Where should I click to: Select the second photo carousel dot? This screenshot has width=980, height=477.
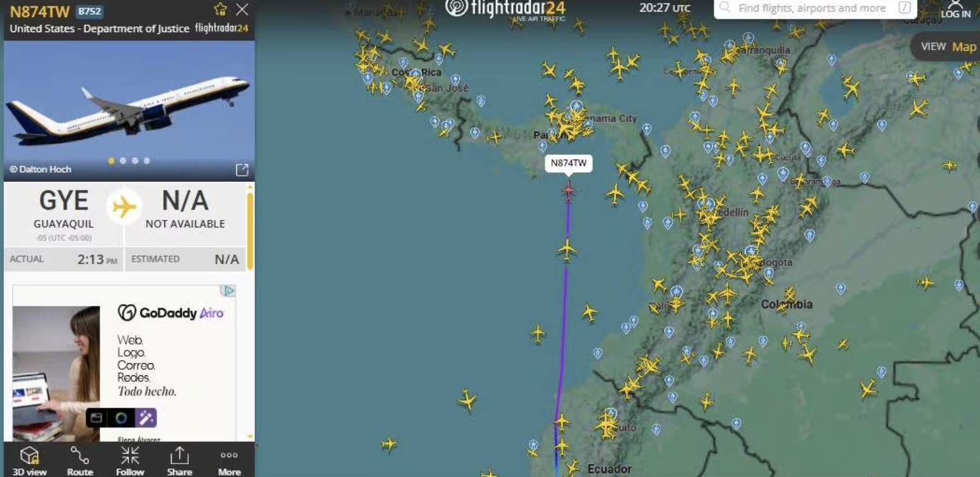click(123, 161)
